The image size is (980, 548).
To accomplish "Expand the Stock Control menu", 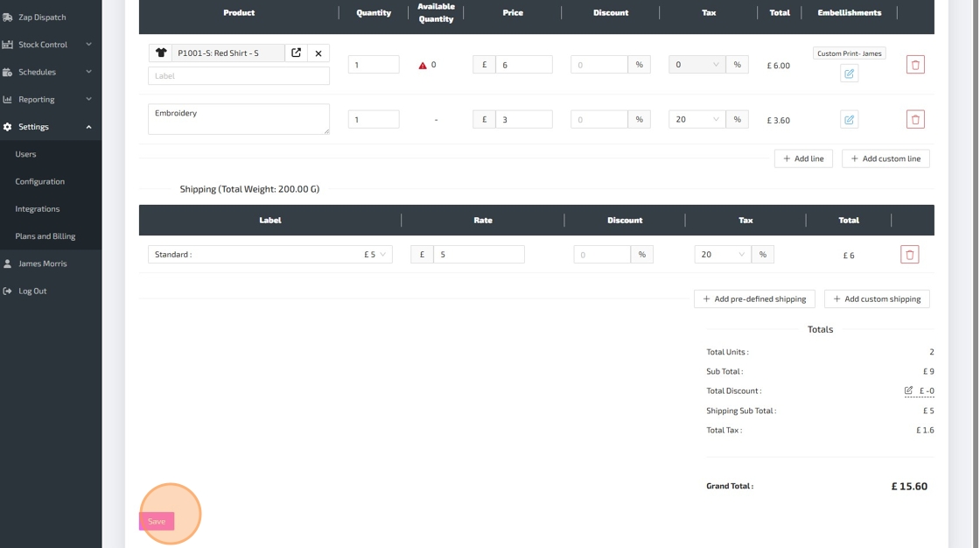I will tap(88, 45).
